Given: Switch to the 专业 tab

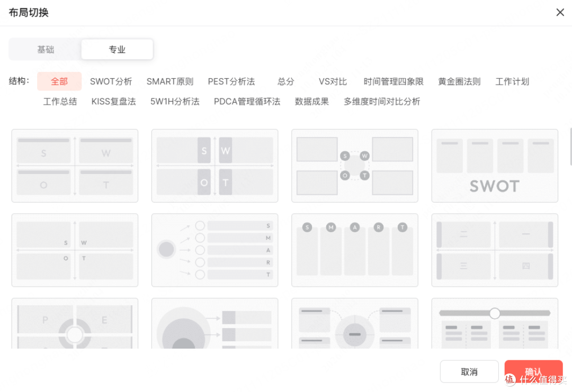Looking at the screenshot, I should [x=117, y=49].
